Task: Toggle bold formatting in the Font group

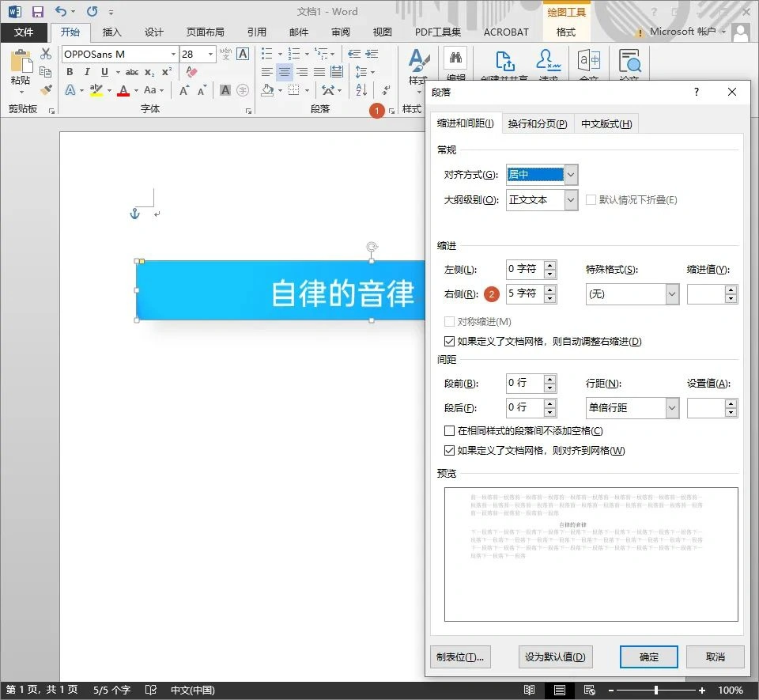Action: click(70, 72)
